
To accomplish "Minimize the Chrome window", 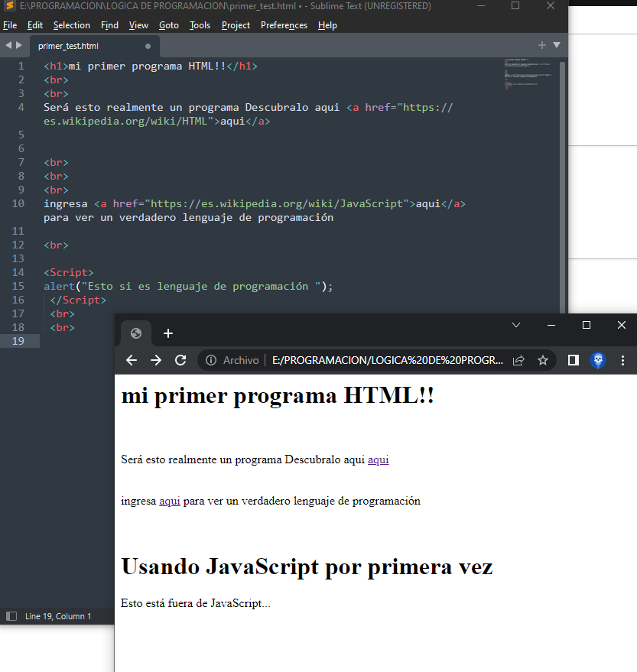I will (x=551, y=325).
